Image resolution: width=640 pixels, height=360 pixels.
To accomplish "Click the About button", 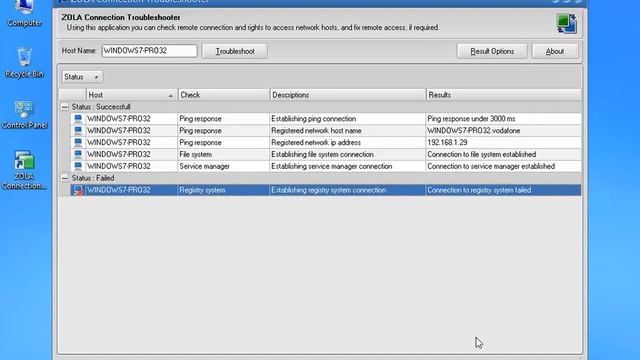I will tap(555, 51).
